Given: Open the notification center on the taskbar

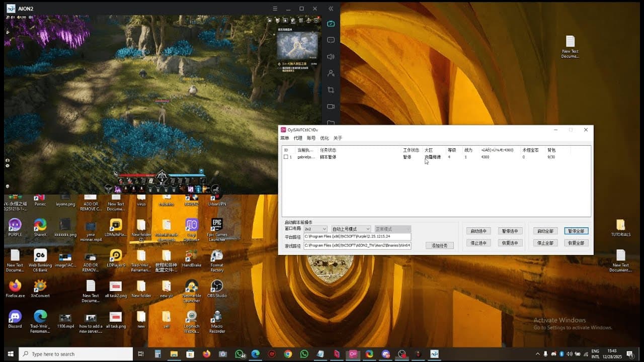Looking at the screenshot, I should point(629,354).
